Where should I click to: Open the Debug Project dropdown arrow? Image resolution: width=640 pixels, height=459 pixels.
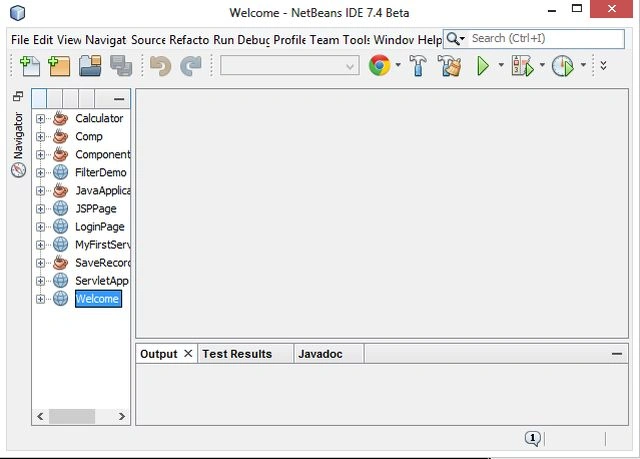tap(542, 65)
